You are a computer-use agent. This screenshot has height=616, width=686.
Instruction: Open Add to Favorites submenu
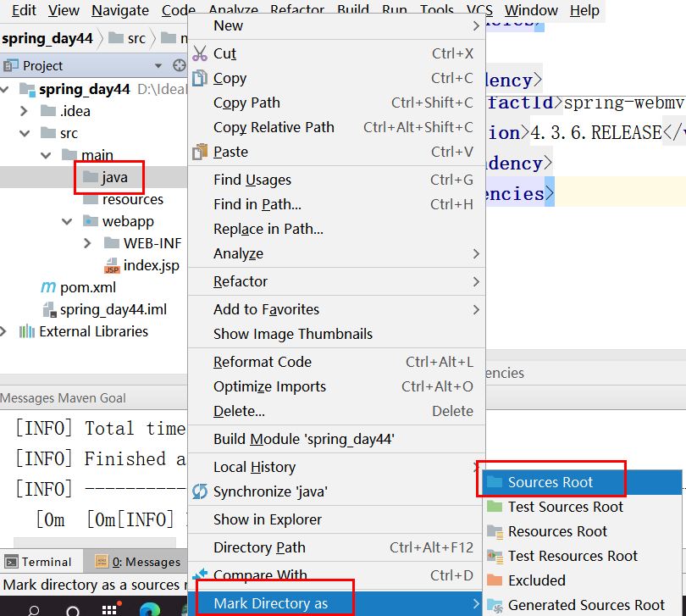pyautogui.click(x=336, y=309)
